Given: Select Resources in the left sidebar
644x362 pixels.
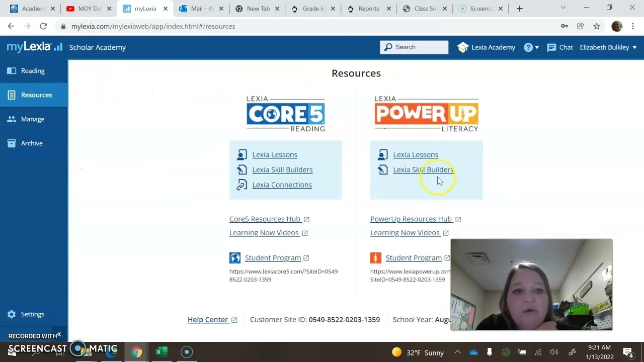Looking at the screenshot, I should pyautogui.click(x=34, y=95).
